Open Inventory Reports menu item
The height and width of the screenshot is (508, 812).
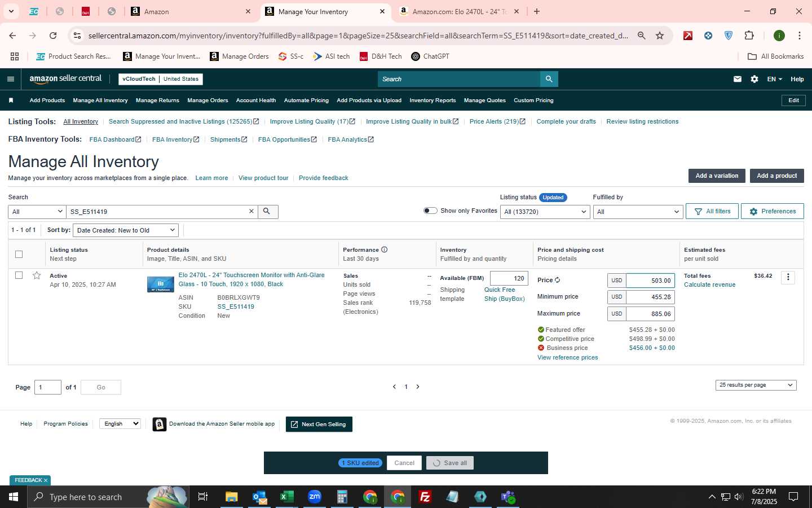tap(433, 100)
